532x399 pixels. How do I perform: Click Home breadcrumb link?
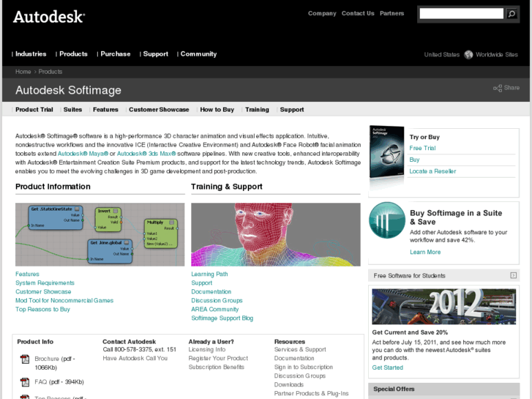click(23, 72)
